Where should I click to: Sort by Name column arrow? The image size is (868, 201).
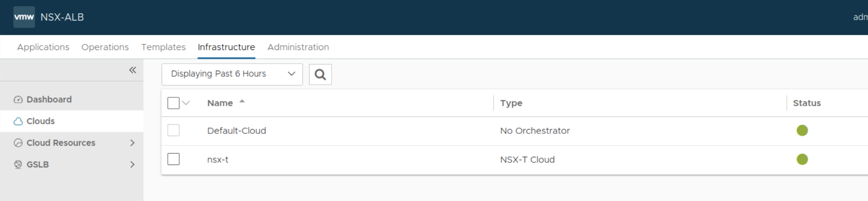(x=242, y=102)
